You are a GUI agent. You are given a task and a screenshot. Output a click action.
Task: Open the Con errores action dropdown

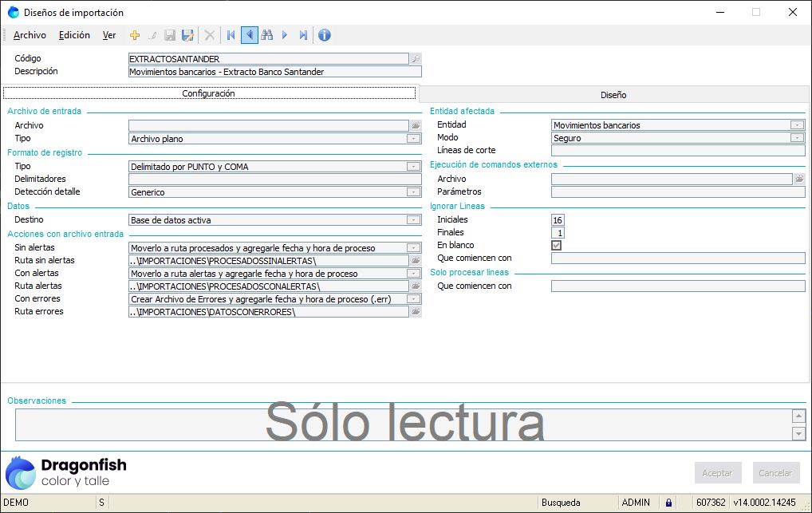point(413,299)
